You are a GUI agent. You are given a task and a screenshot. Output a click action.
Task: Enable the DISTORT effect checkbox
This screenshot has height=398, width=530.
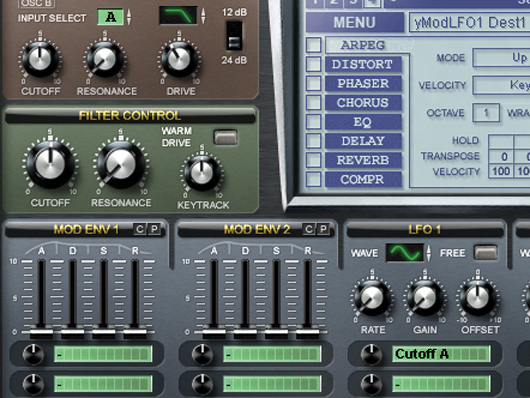(x=314, y=64)
